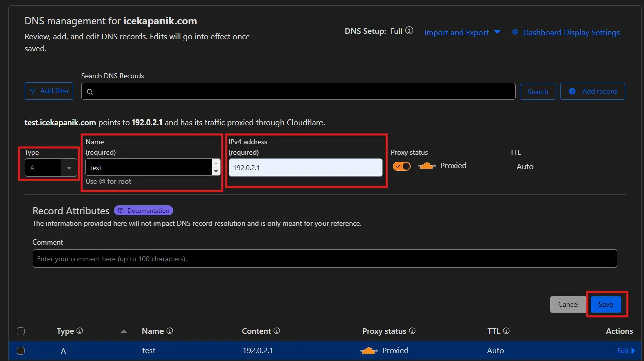Click the Add record button
Image resolution: width=644 pixels, height=361 pixels.
click(593, 91)
